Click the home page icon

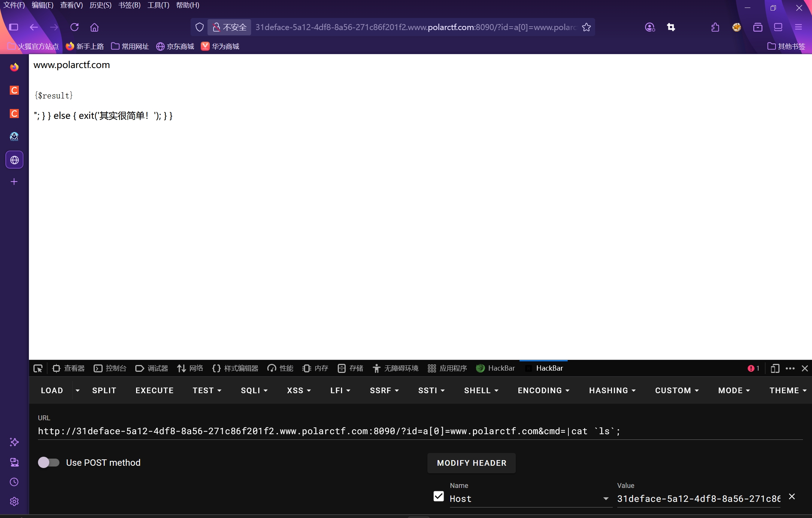[x=94, y=27]
